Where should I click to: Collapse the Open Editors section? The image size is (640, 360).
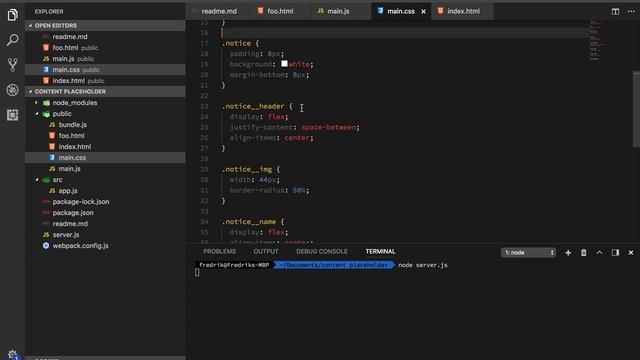point(30,25)
